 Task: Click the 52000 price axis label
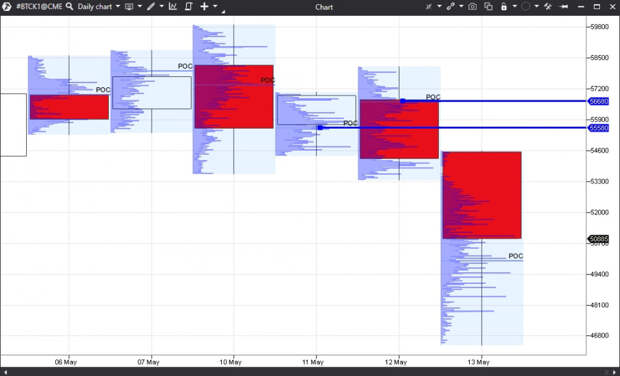599,212
